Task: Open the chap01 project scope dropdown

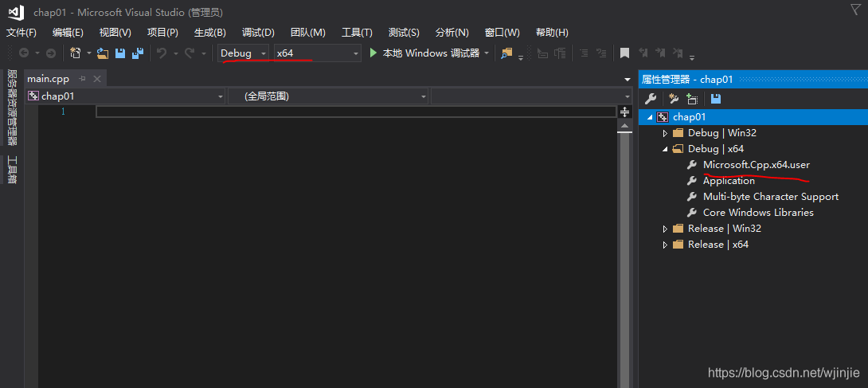Action: pos(125,96)
